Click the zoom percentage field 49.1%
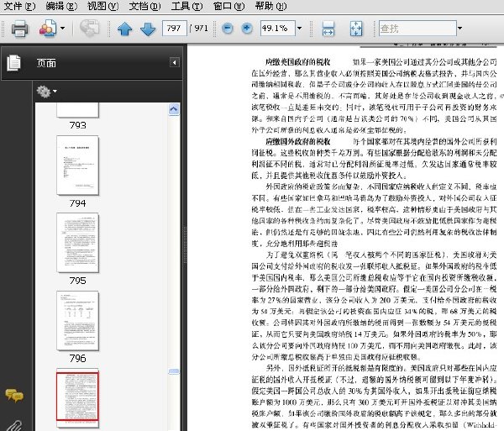This screenshot has width=504, height=431. pos(278,29)
